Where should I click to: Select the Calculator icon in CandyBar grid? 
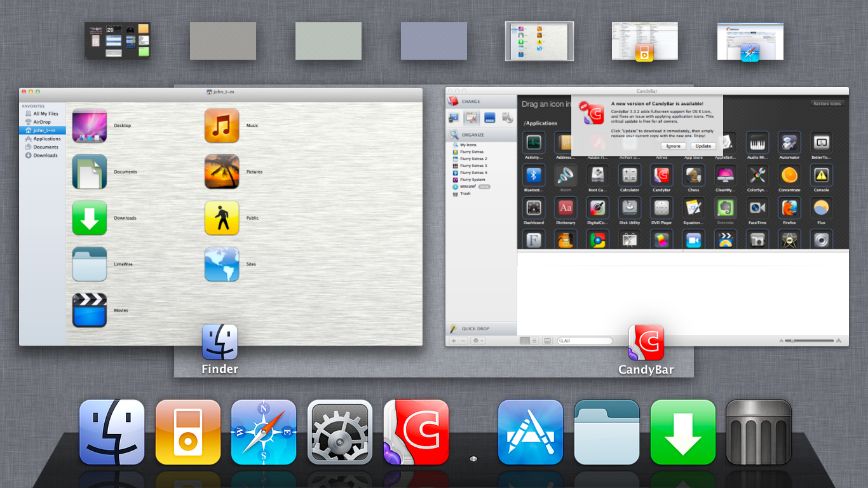pyautogui.click(x=630, y=175)
